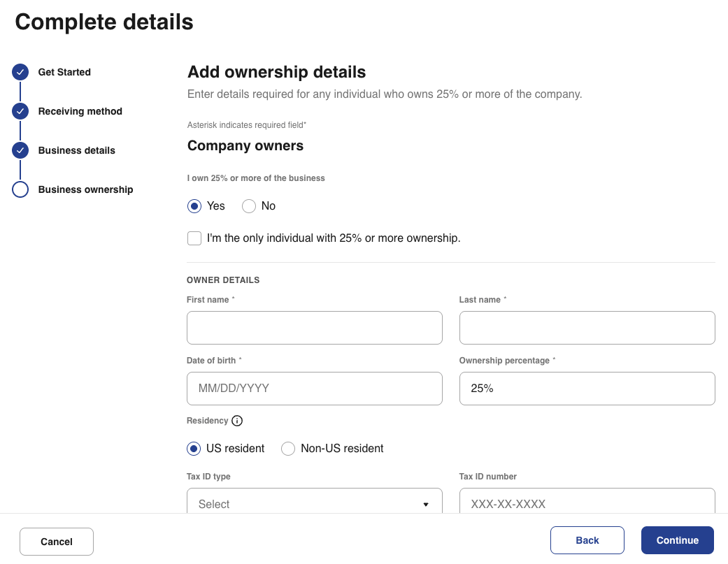
Task: Click the Receiving method checkmark step icon
Action: coord(20,111)
